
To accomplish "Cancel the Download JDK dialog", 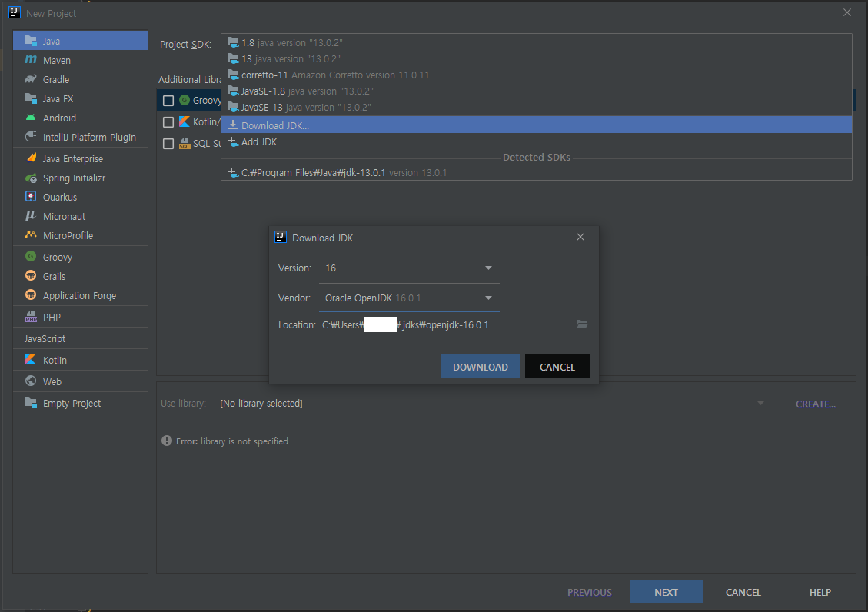I will 557,366.
